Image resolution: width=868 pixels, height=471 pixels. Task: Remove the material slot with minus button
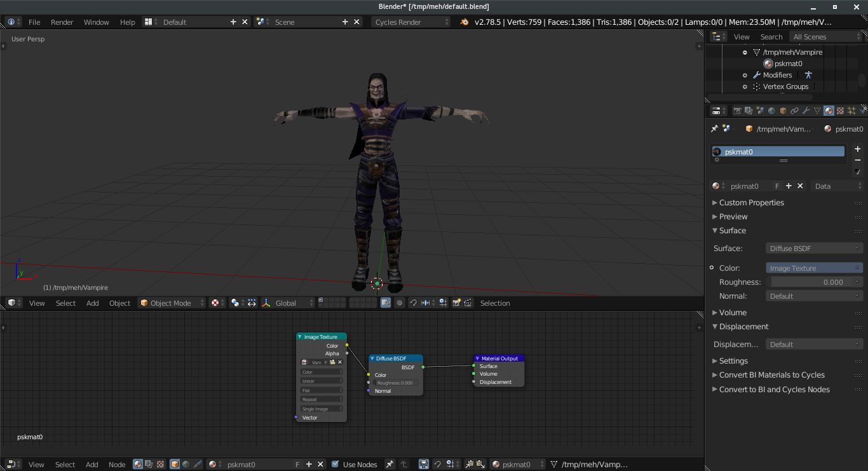[857, 160]
